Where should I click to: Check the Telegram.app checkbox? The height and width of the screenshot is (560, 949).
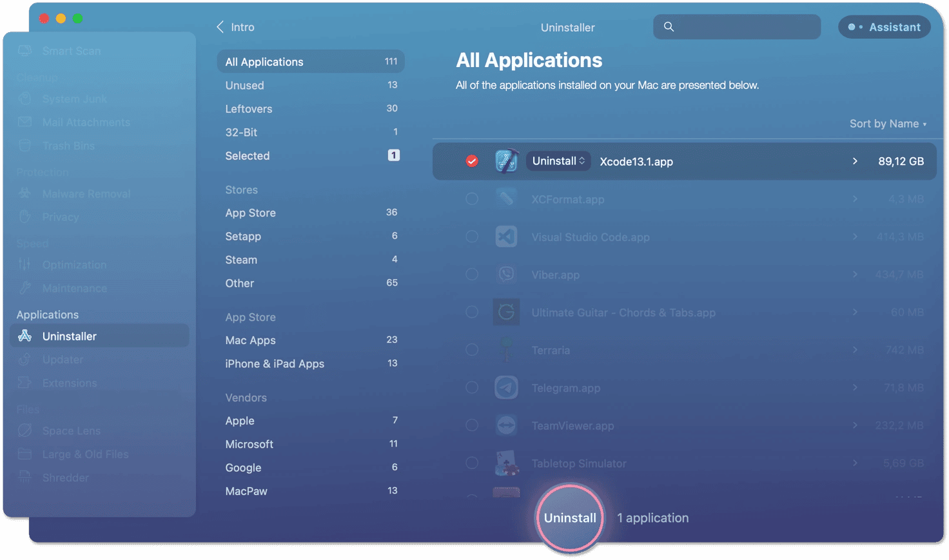pos(472,388)
